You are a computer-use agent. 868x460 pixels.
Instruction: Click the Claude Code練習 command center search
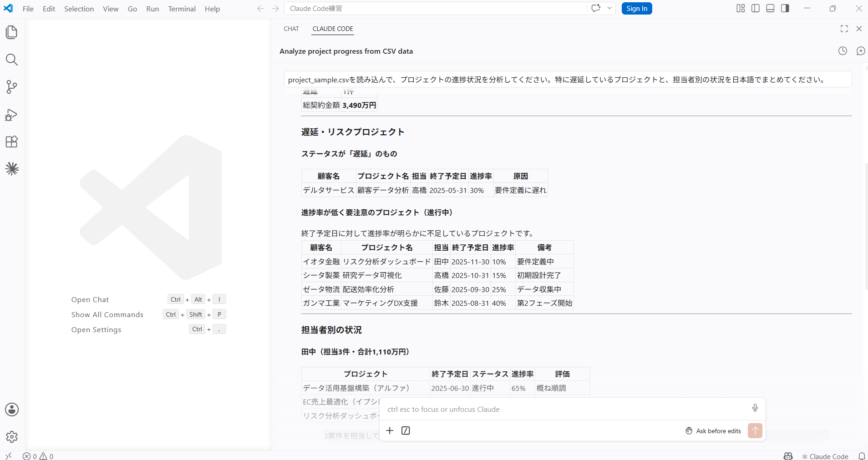(x=435, y=8)
